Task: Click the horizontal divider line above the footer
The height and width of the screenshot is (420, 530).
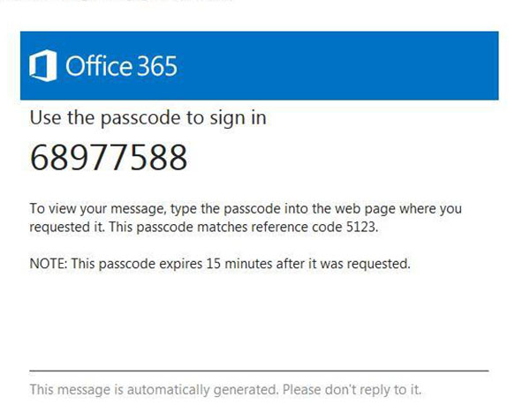Action: coord(259,371)
